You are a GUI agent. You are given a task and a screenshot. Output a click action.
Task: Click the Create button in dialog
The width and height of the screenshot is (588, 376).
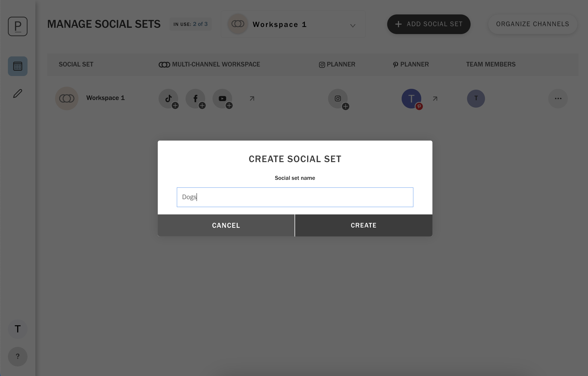pyautogui.click(x=363, y=225)
